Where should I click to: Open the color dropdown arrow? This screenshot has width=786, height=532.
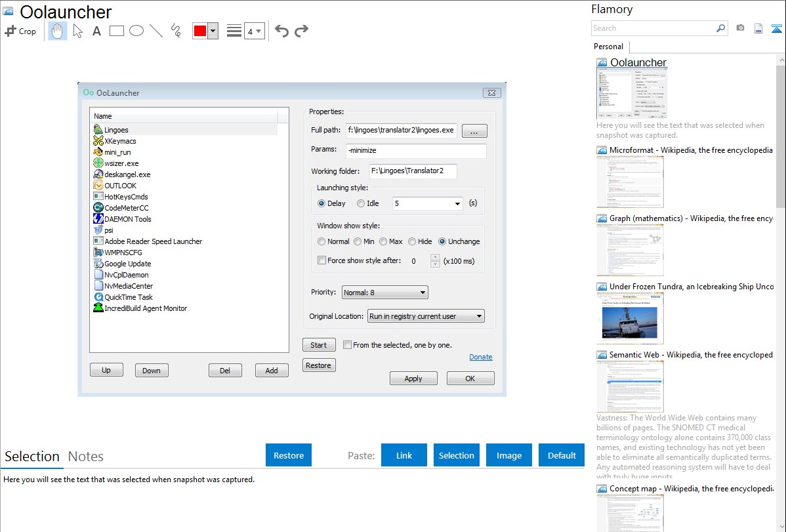(213, 31)
